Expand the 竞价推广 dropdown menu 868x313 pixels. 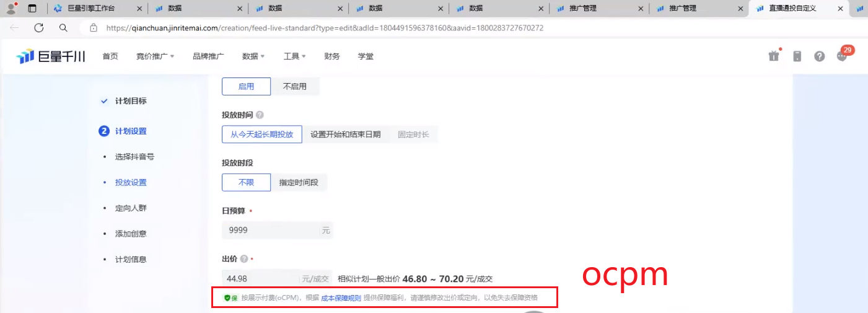point(155,56)
